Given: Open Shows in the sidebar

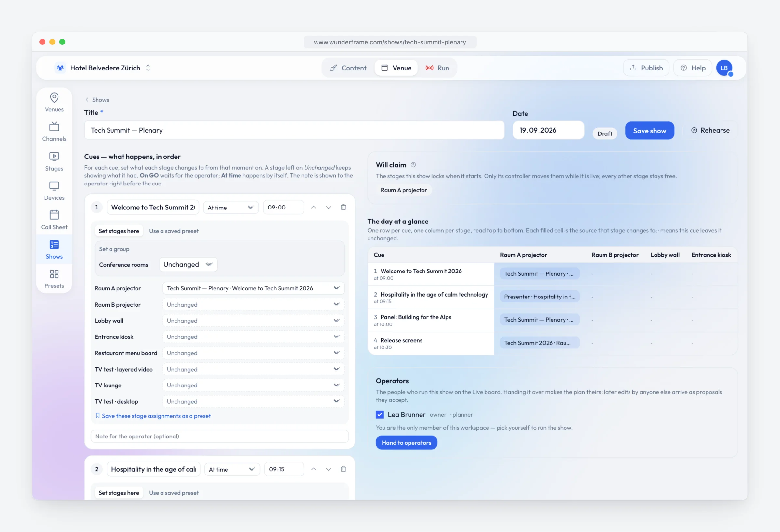Looking at the screenshot, I should click(54, 249).
